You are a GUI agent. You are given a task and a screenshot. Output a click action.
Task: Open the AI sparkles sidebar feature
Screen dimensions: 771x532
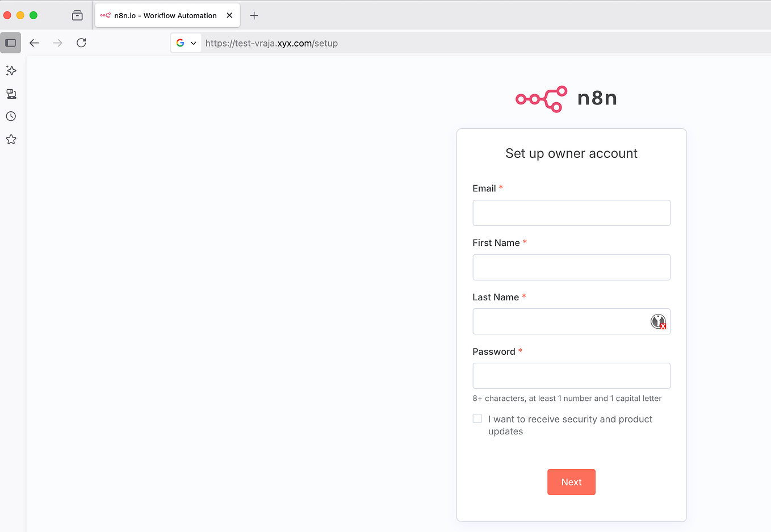(11, 70)
